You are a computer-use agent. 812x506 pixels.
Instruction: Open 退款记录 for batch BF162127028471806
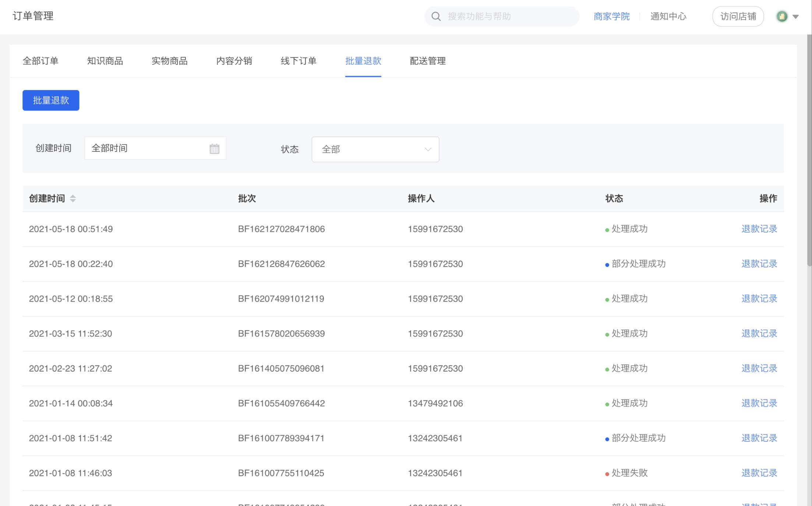coord(759,229)
